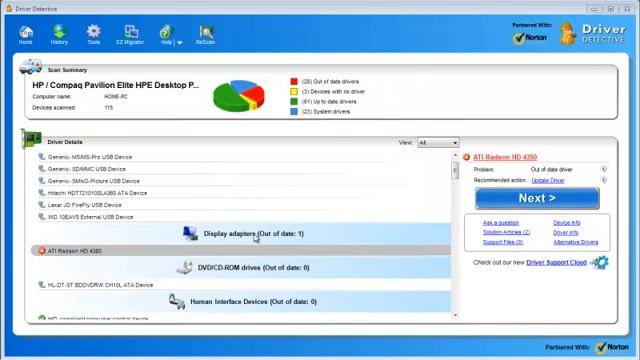The image size is (640, 360).
Task: Collapse the Display adapters category header
Action: click(244, 233)
